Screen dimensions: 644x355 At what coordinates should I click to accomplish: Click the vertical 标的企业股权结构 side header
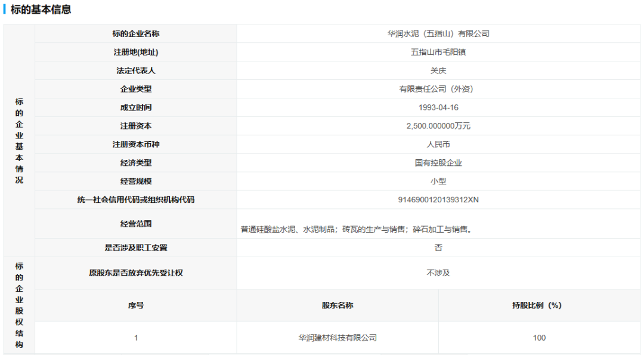19,305
